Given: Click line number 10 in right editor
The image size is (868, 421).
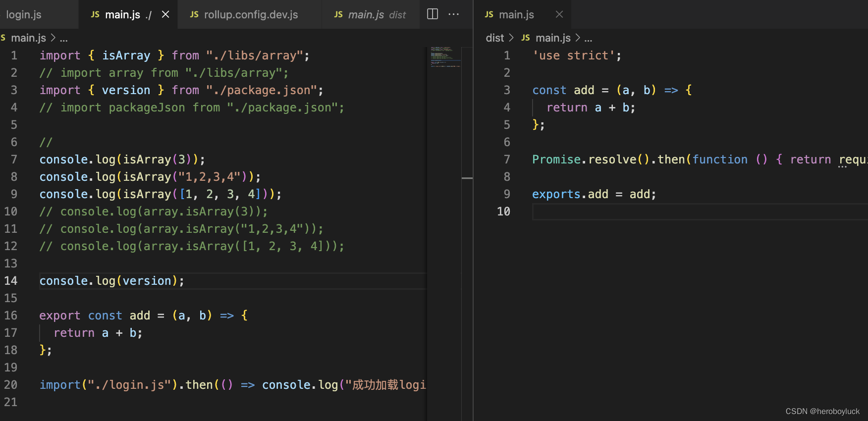Looking at the screenshot, I should [503, 211].
